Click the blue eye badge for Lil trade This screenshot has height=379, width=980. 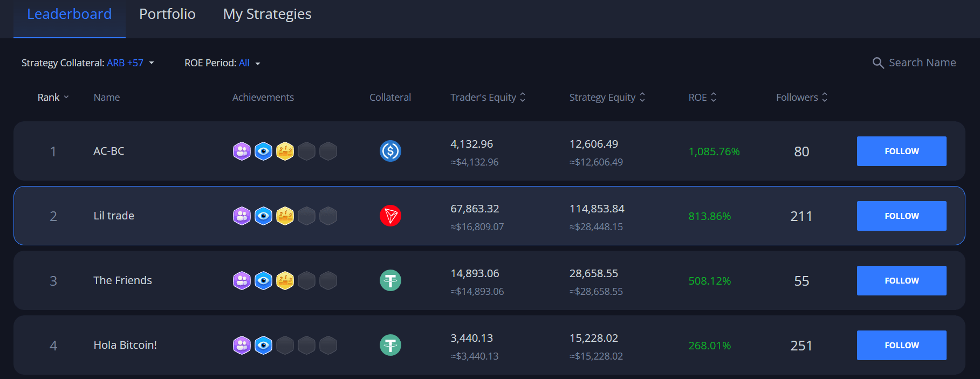click(x=263, y=216)
